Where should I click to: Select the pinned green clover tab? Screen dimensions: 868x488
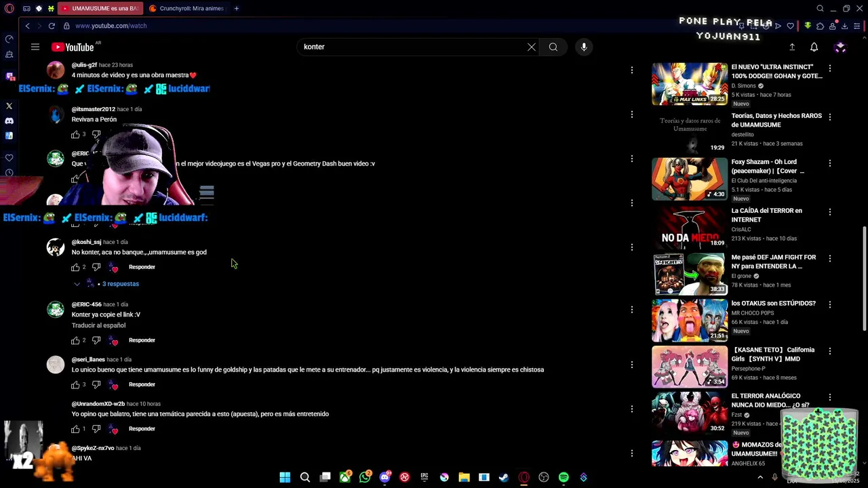[51, 8]
